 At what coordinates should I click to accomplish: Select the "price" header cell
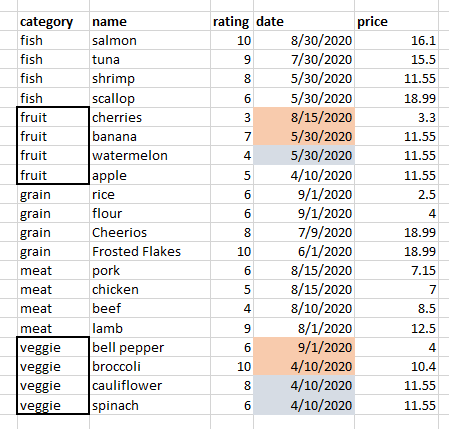click(x=397, y=22)
